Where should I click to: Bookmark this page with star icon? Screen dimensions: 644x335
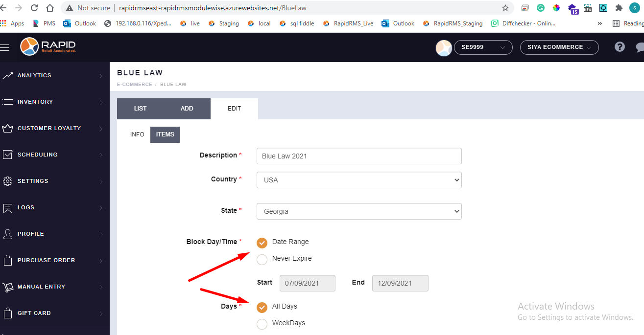pyautogui.click(x=505, y=8)
